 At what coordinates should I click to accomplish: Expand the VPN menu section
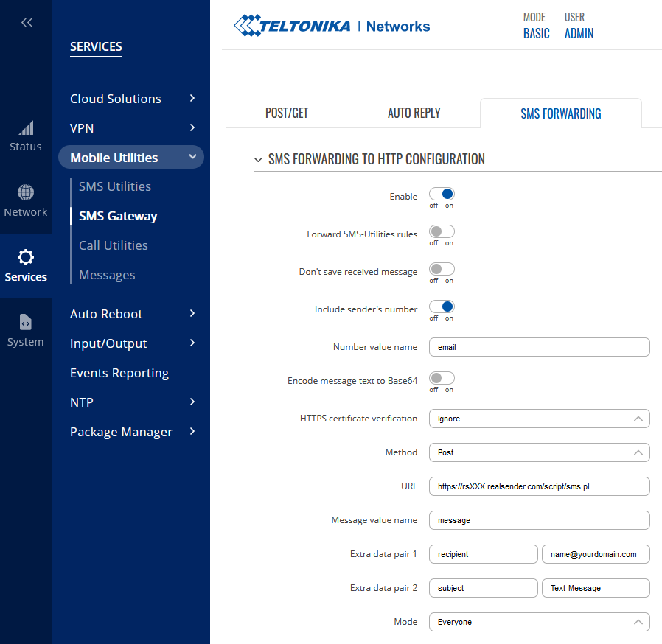click(x=130, y=127)
